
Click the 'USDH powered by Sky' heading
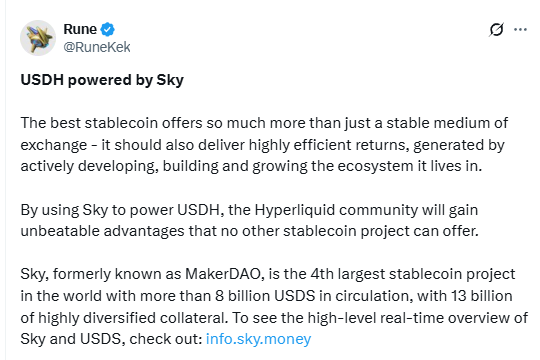102,80
